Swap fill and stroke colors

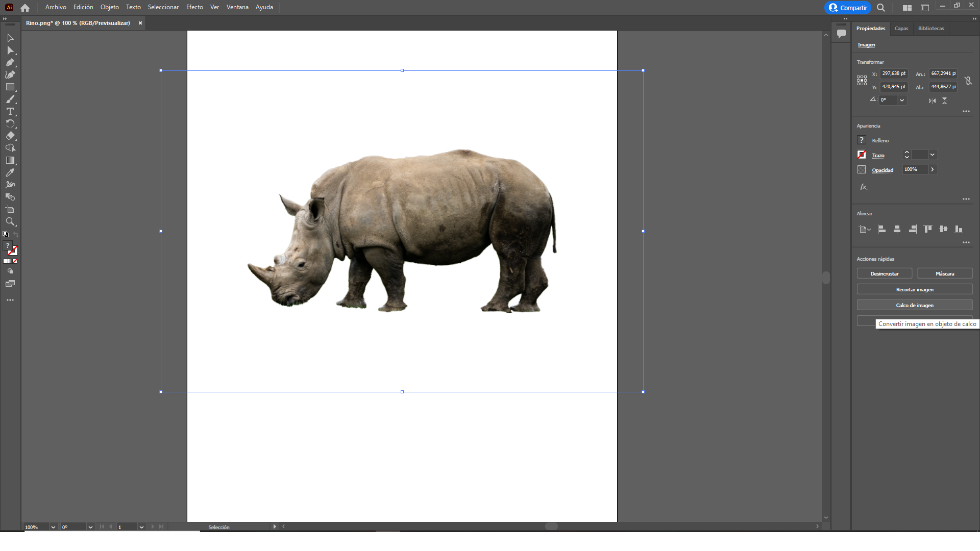click(16, 235)
